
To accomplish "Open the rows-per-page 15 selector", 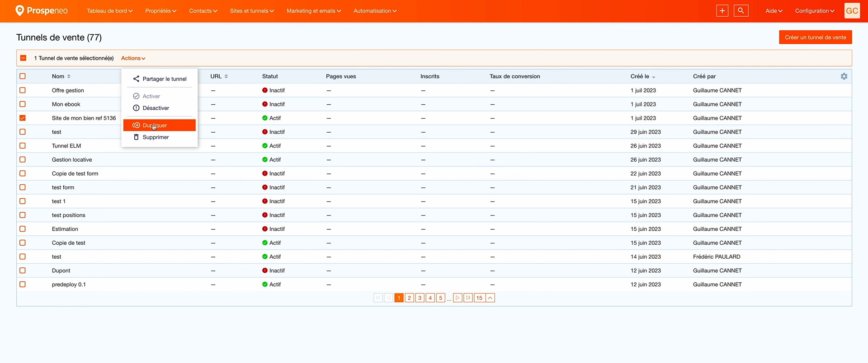I will click(x=484, y=298).
